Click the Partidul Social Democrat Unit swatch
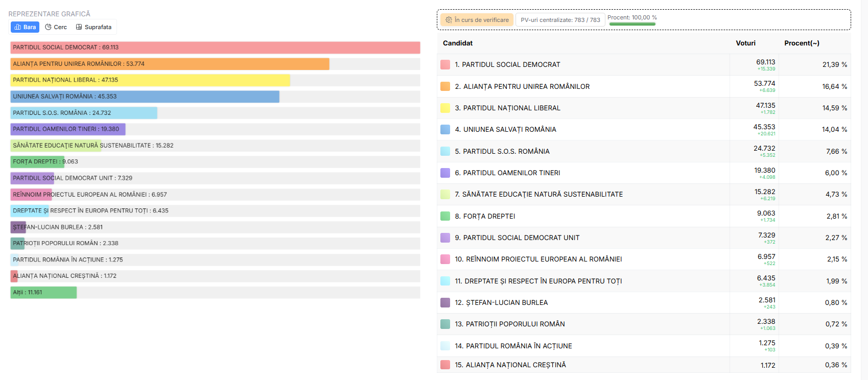Screen dimensions: 868x380 click(x=445, y=237)
